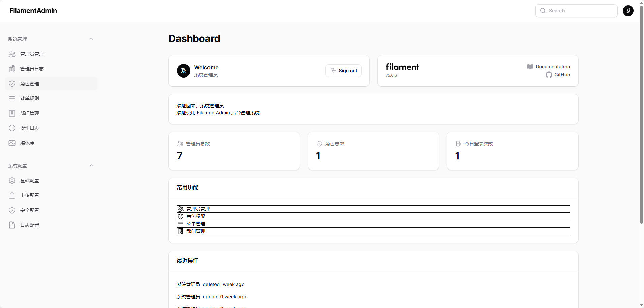Click the 菜单规则 hamburger-lines icon in sidebar
Image resolution: width=644 pixels, height=308 pixels.
tap(12, 98)
